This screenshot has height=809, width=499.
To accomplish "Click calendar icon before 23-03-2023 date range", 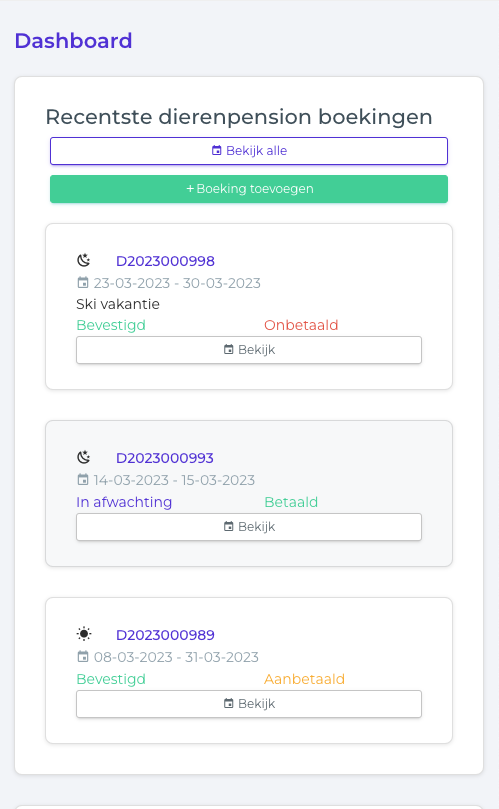I will point(83,282).
